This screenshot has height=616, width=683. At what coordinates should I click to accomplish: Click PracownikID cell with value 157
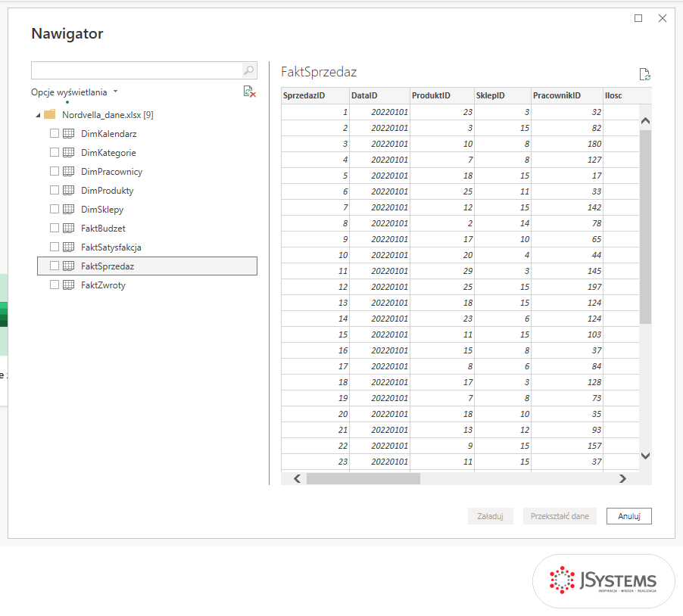click(x=567, y=446)
